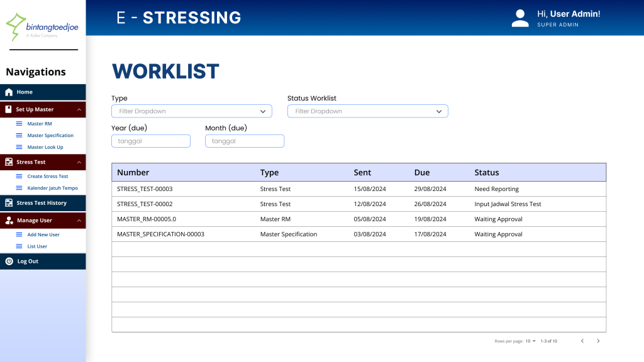This screenshot has height=362, width=644.
Task: Click the Manage User person icon
Action: pos(9,221)
